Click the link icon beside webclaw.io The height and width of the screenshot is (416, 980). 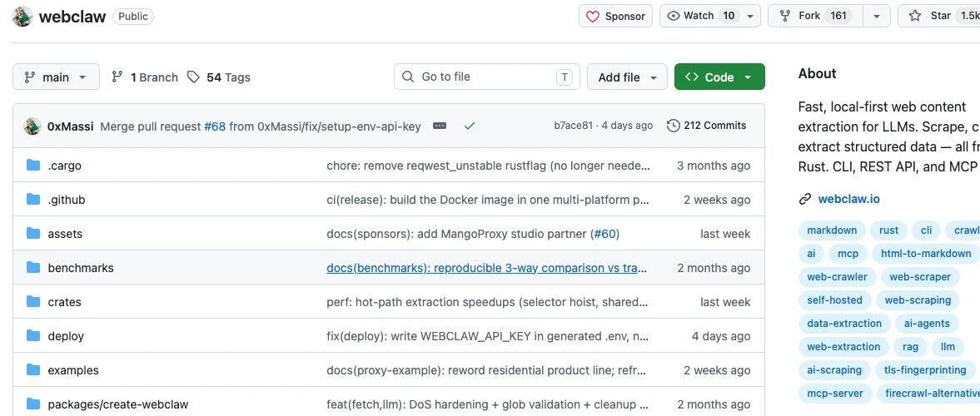(x=805, y=199)
